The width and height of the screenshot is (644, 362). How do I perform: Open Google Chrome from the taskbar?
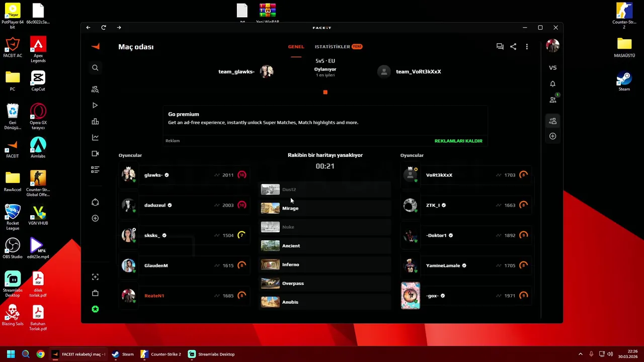point(40,354)
